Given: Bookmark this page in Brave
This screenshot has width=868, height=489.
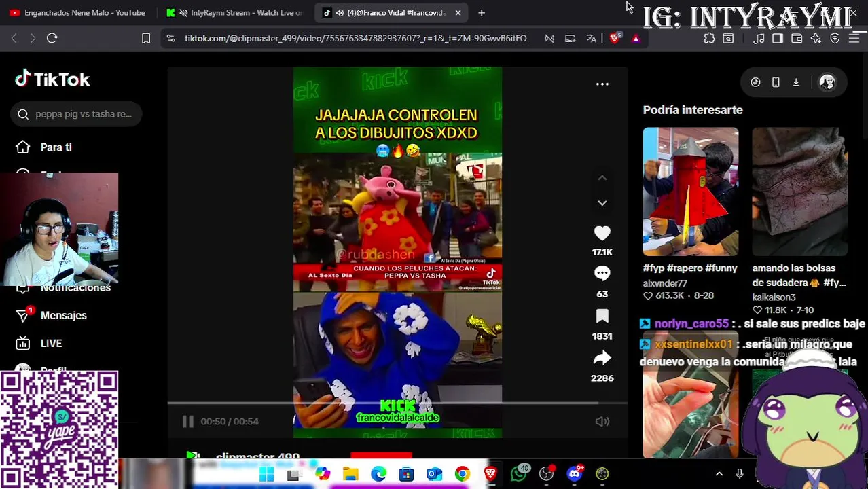Looking at the screenshot, I should tap(145, 38).
